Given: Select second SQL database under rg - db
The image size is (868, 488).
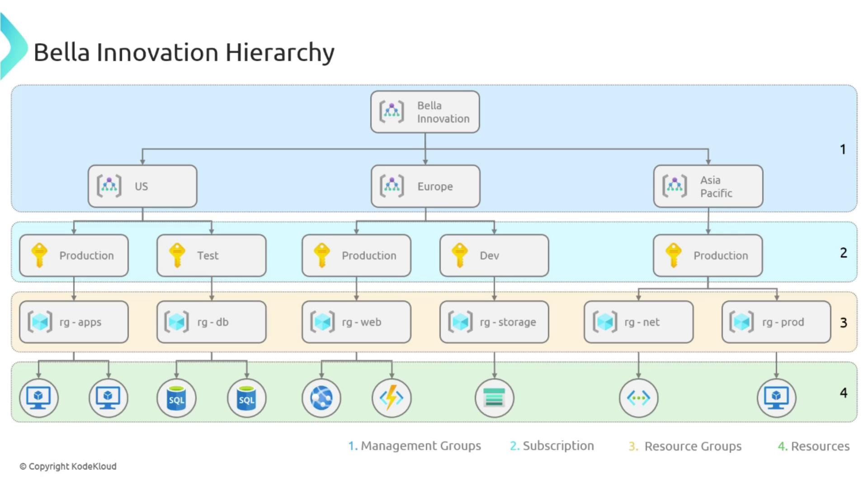Looking at the screenshot, I should [x=247, y=398].
